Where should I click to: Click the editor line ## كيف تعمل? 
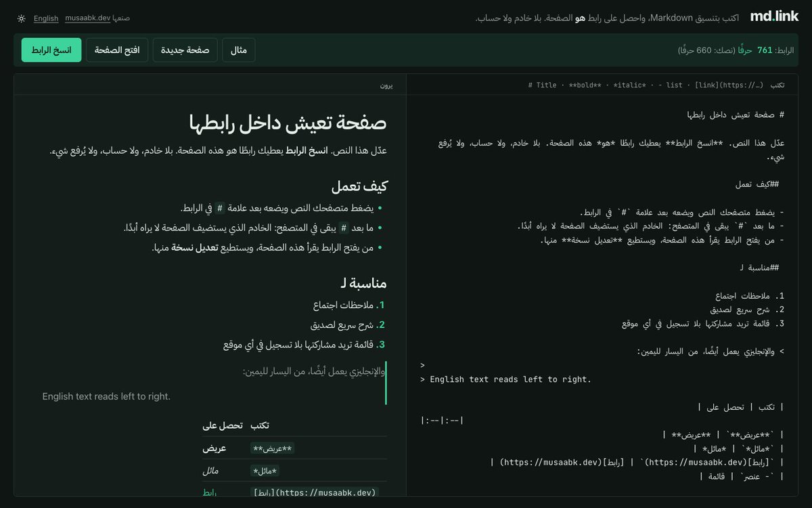757,184
